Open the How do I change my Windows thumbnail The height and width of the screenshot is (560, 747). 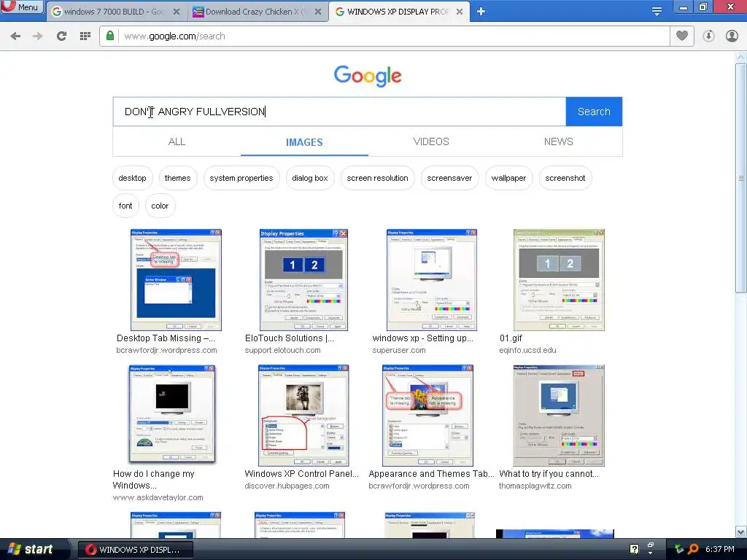(x=172, y=414)
